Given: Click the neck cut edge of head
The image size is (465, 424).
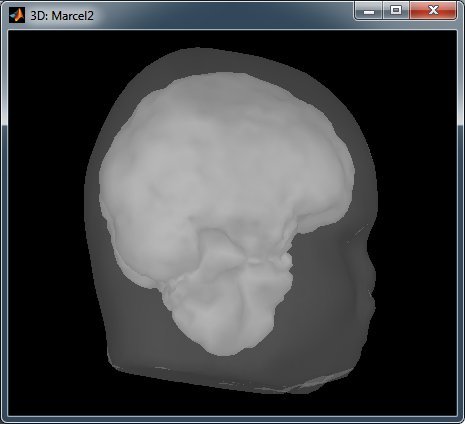Looking at the screenshot, I should (x=233, y=380).
